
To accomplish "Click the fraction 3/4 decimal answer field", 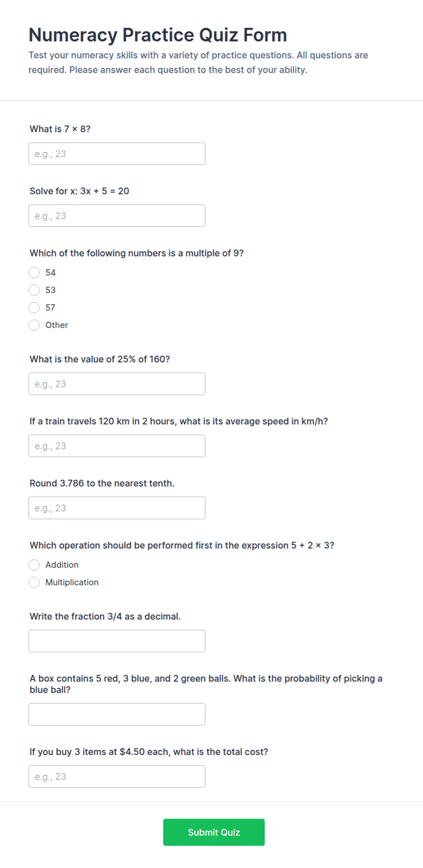I will [117, 641].
